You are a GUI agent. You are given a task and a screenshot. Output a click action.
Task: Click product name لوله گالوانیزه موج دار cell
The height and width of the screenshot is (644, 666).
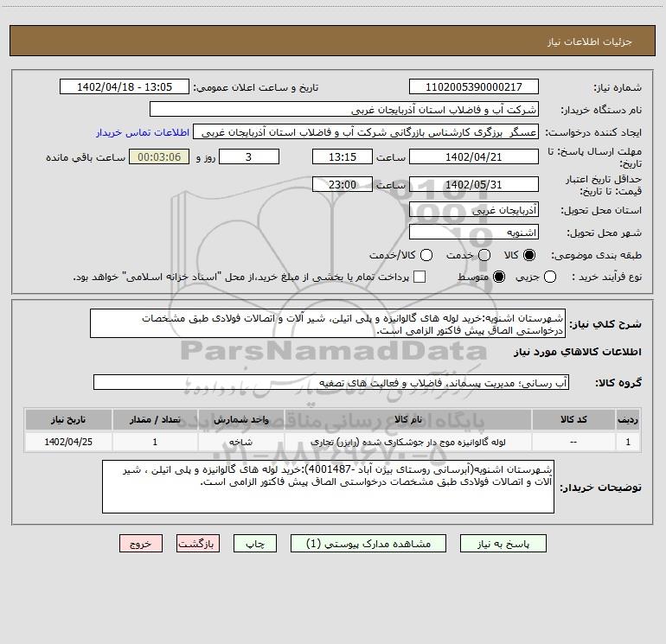point(407,442)
